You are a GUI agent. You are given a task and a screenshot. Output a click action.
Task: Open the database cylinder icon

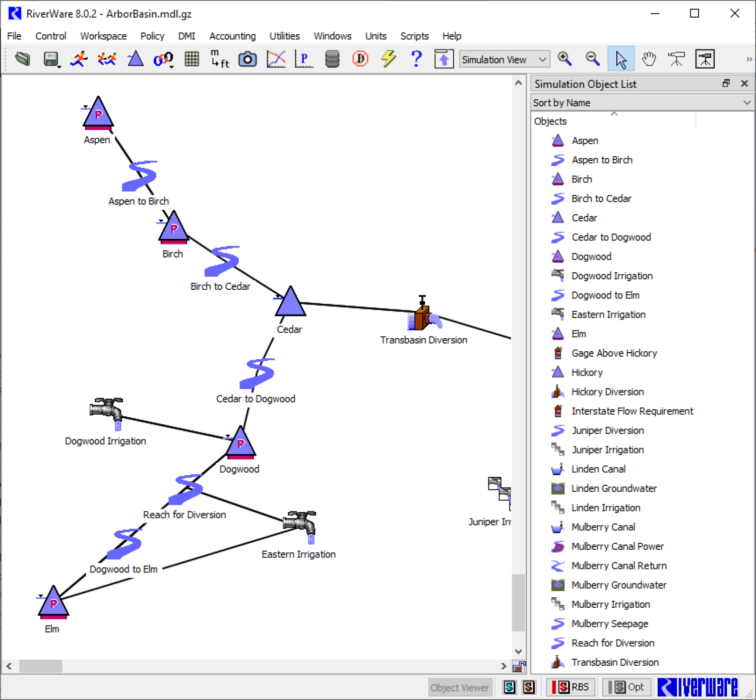[x=332, y=59]
